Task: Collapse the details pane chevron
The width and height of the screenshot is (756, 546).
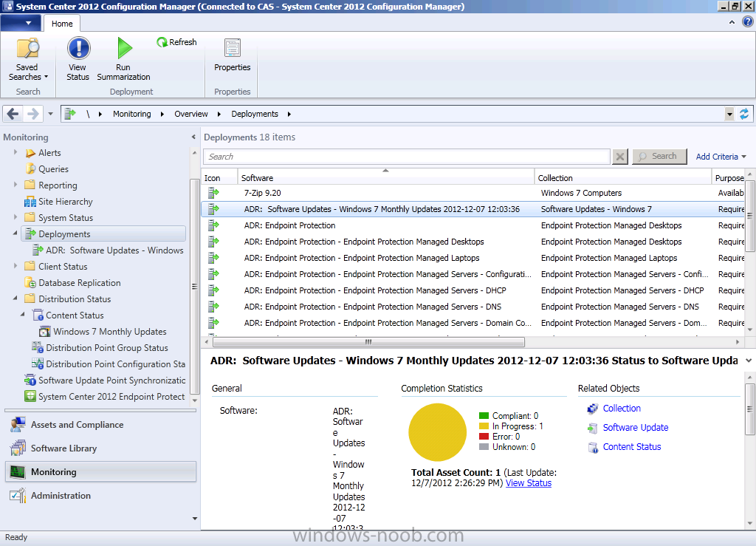Action: (x=749, y=361)
